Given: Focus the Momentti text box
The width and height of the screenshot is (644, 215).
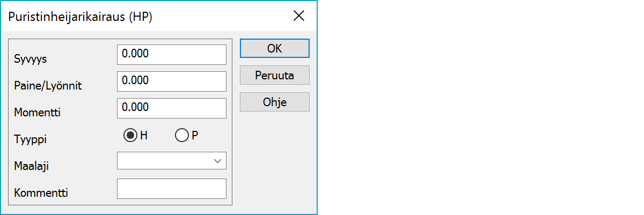Looking at the screenshot, I should click(171, 108).
